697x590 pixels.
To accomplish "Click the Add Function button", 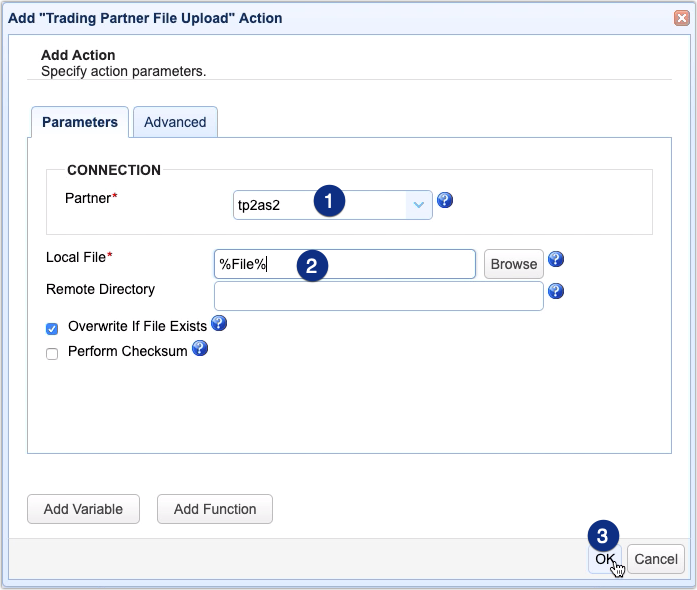I will (215, 509).
